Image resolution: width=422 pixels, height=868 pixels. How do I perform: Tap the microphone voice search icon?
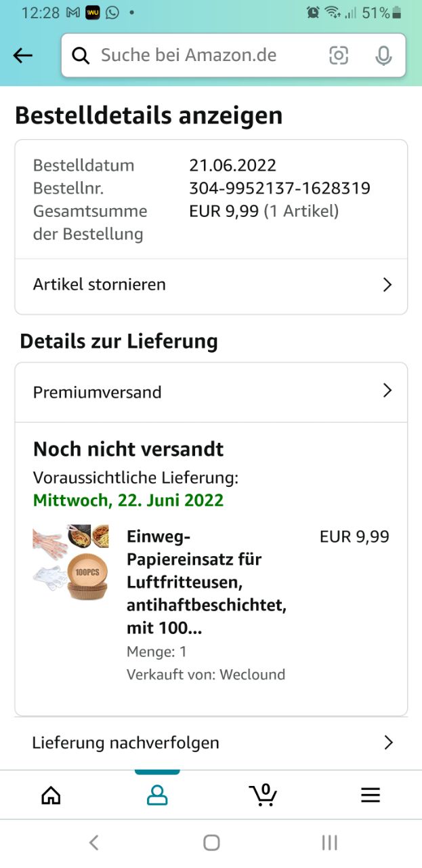pyautogui.click(x=383, y=56)
